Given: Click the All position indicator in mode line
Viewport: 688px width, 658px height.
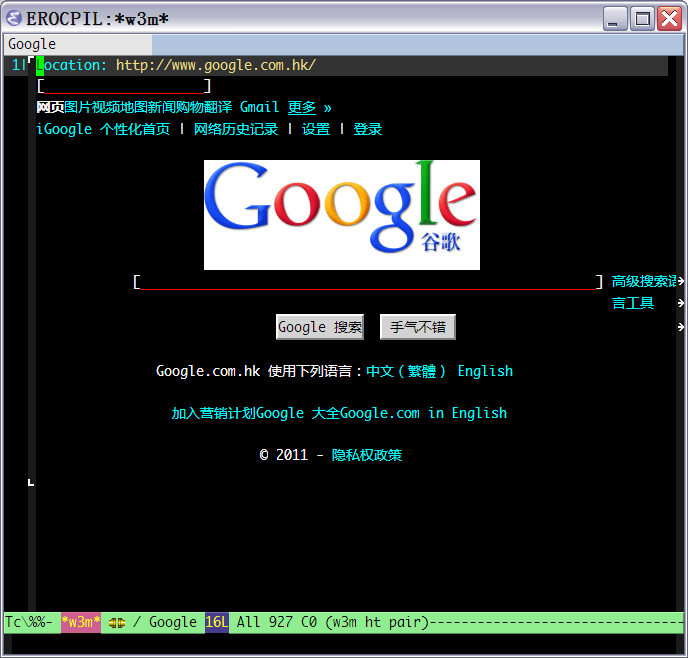Looking at the screenshot, I should 248,622.
